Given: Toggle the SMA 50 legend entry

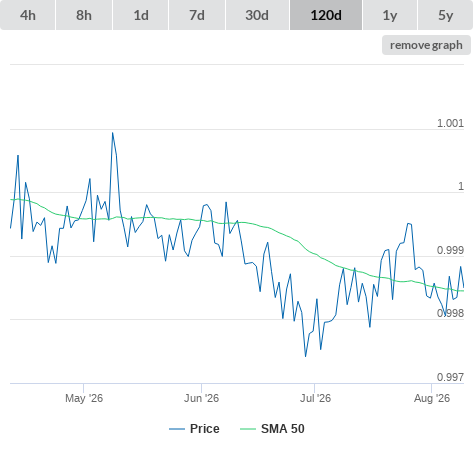Looking at the screenshot, I should [283, 429].
